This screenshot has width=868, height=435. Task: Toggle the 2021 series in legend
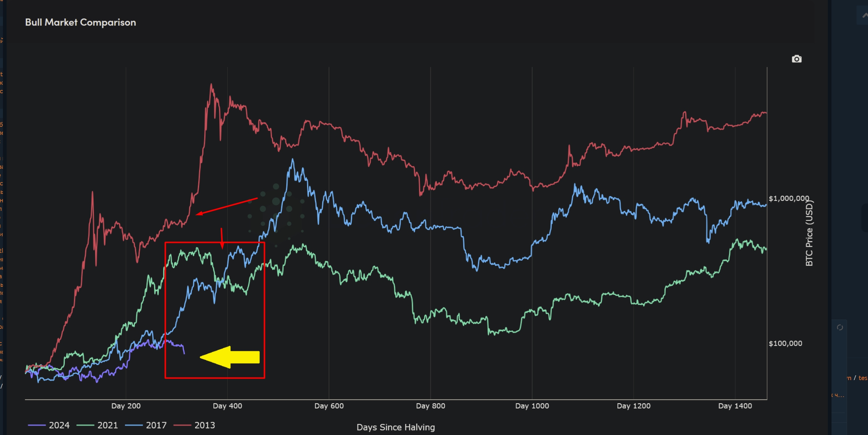tap(107, 425)
